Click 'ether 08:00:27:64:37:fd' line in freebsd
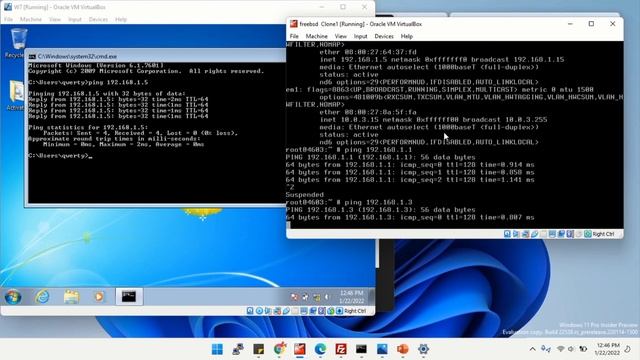640x360 pixels. 368,52
